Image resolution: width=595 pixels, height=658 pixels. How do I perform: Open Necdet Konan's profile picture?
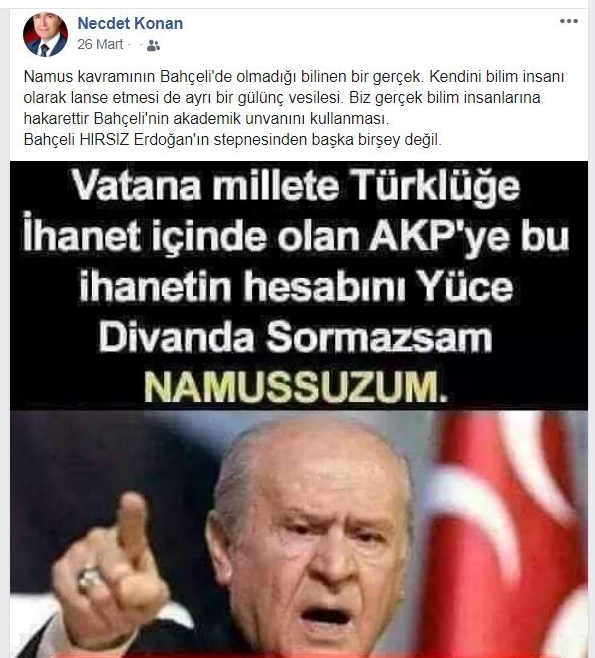pyautogui.click(x=45, y=34)
